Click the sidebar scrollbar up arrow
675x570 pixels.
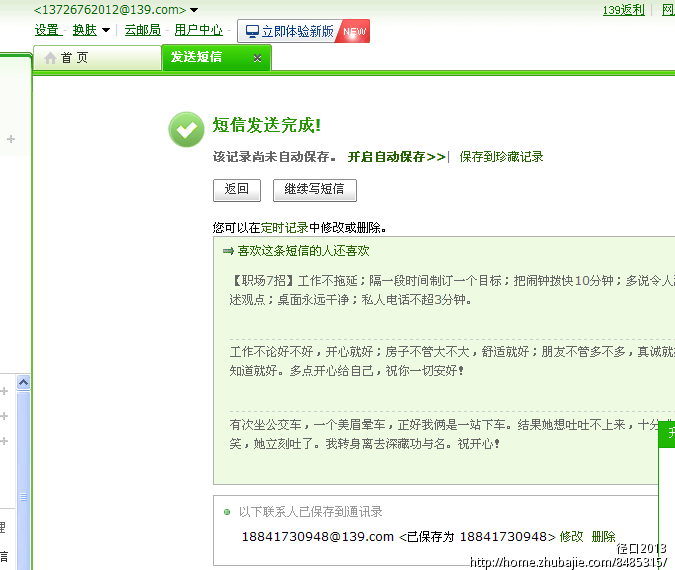[x=23, y=382]
